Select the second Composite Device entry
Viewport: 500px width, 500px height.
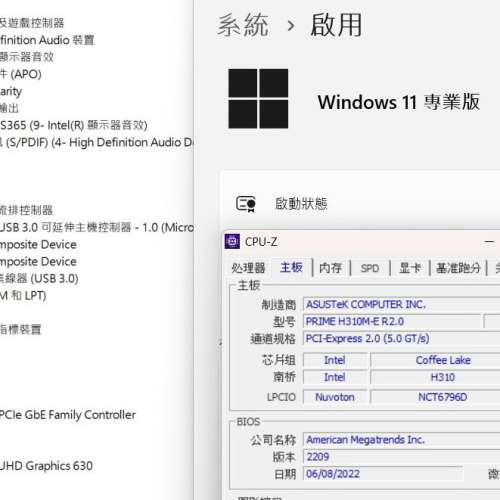[38, 261]
